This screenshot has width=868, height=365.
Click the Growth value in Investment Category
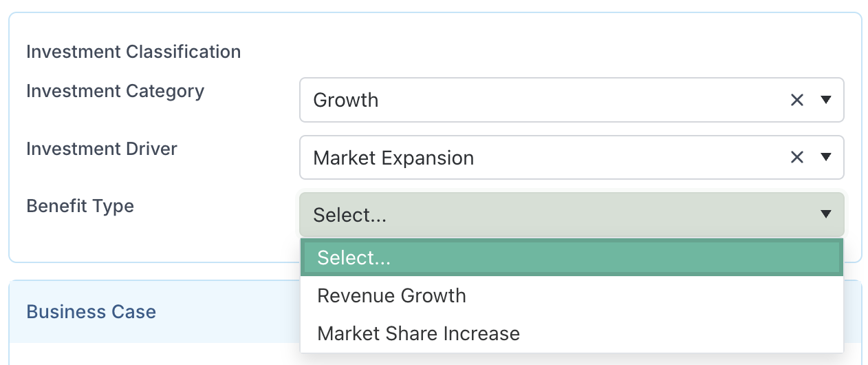[346, 100]
